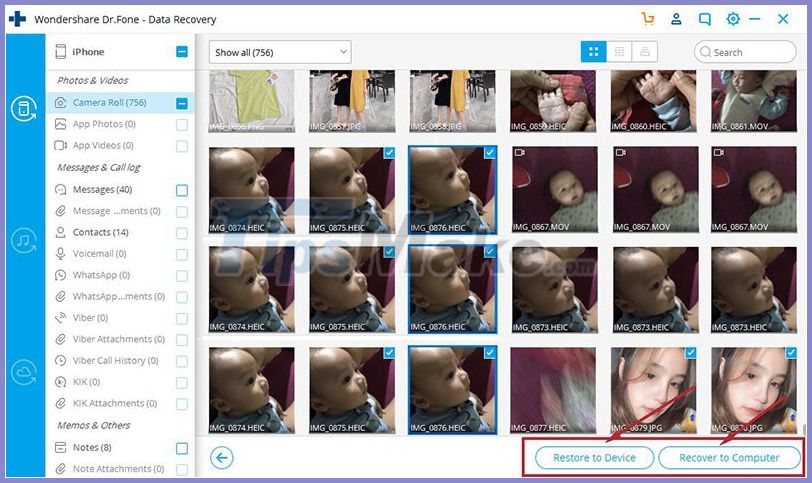The width and height of the screenshot is (812, 483).
Task: Click the back arrow button
Action: [222, 458]
